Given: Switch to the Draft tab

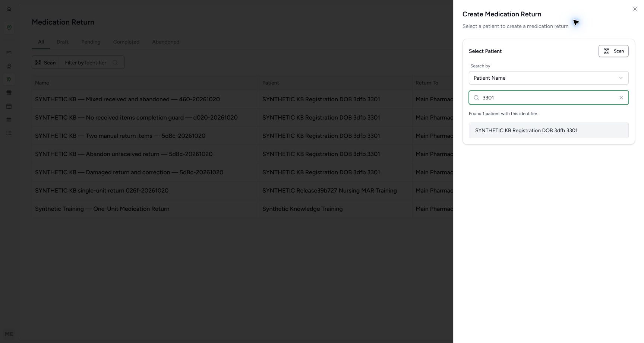Looking at the screenshot, I should (x=63, y=42).
